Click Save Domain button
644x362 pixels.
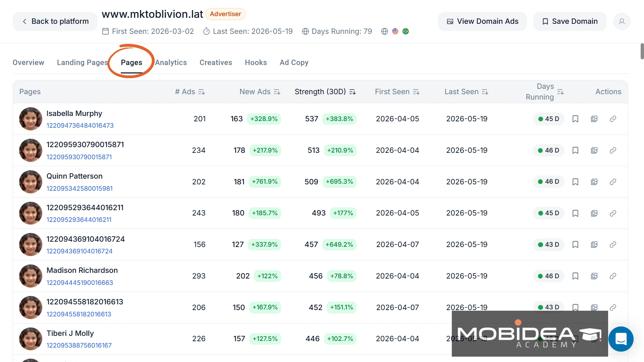pos(570,21)
